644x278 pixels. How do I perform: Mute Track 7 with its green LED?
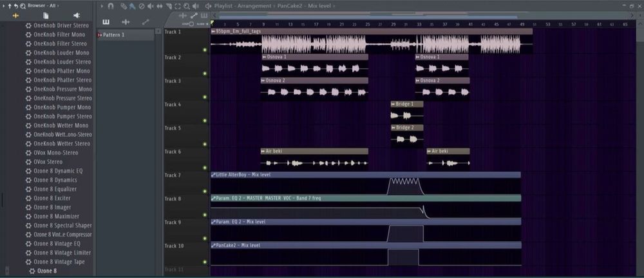point(205,191)
